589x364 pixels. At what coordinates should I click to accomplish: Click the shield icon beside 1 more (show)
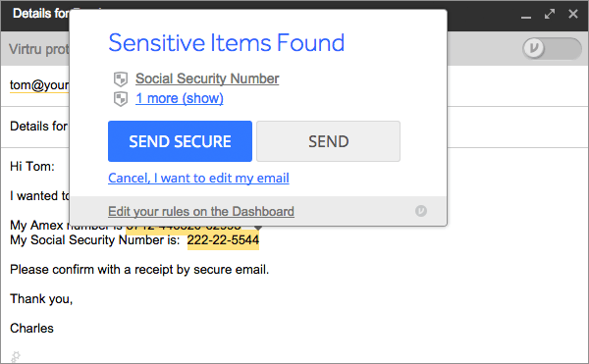(x=121, y=99)
